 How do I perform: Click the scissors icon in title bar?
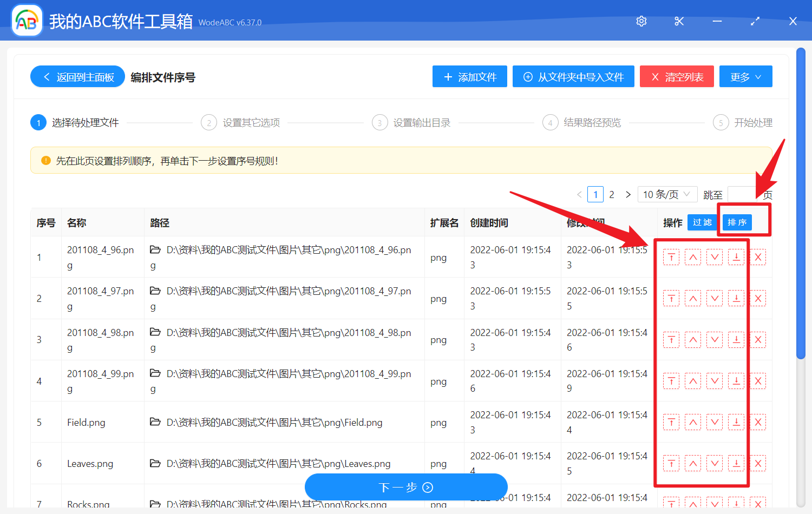click(679, 21)
